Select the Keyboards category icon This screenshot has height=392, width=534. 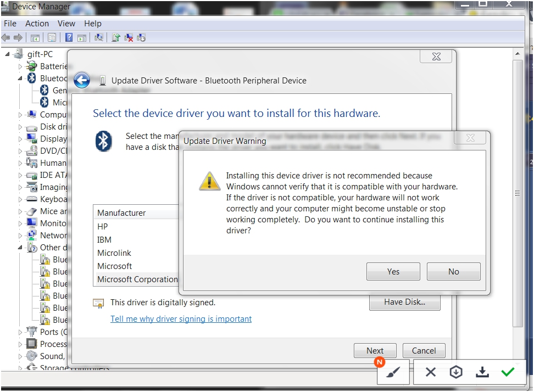pyautogui.click(x=32, y=199)
